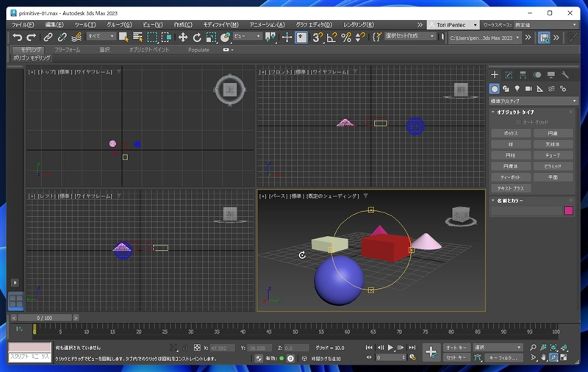Switch to the オブジェクト ペイント ribbon tab
This screenshot has height=372, width=588.
(x=149, y=49)
